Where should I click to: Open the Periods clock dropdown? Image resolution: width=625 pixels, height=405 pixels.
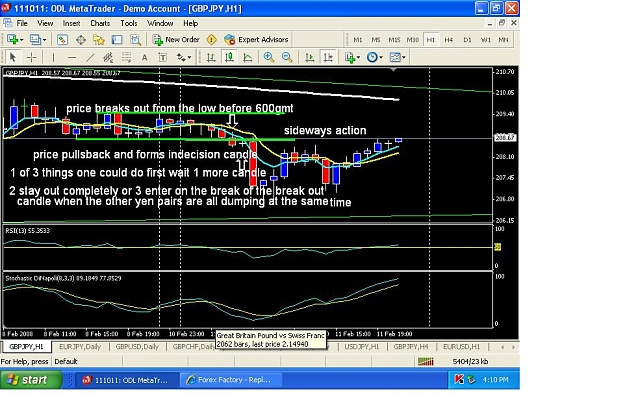pyautogui.click(x=374, y=57)
